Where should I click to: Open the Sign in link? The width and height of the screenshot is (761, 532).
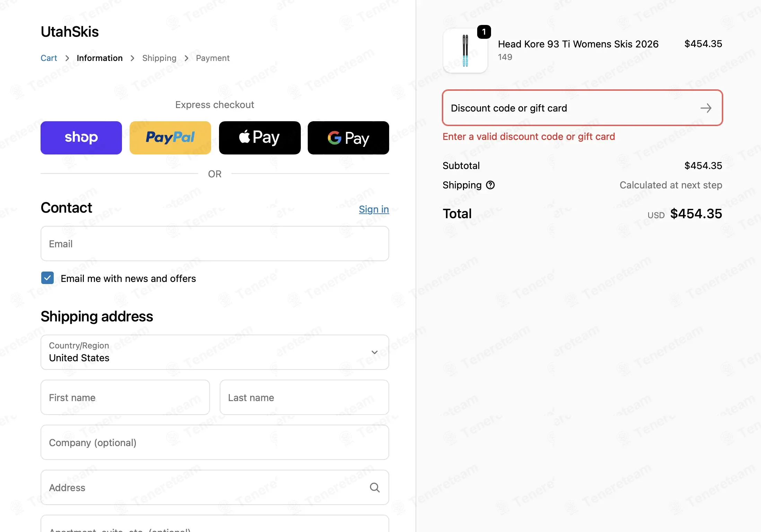click(374, 209)
